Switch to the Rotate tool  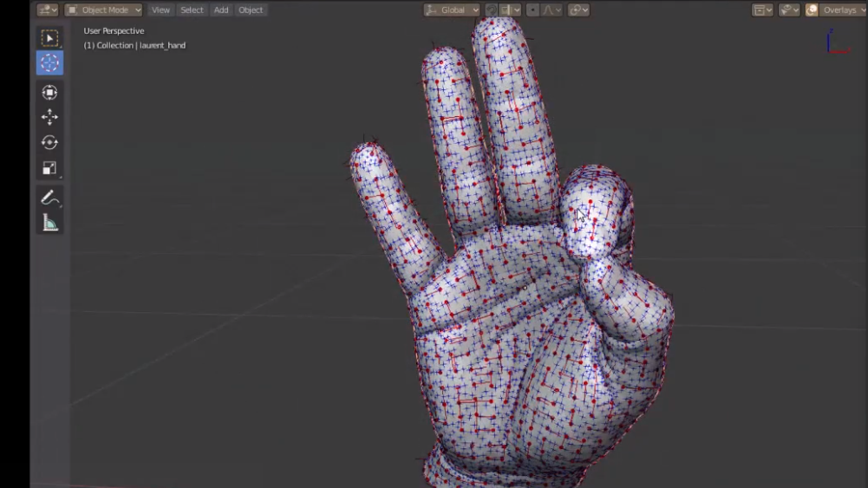[49, 142]
